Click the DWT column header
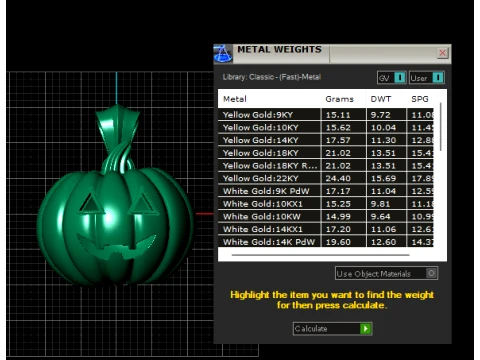The width and height of the screenshot is (480, 360). pyautogui.click(x=381, y=99)
